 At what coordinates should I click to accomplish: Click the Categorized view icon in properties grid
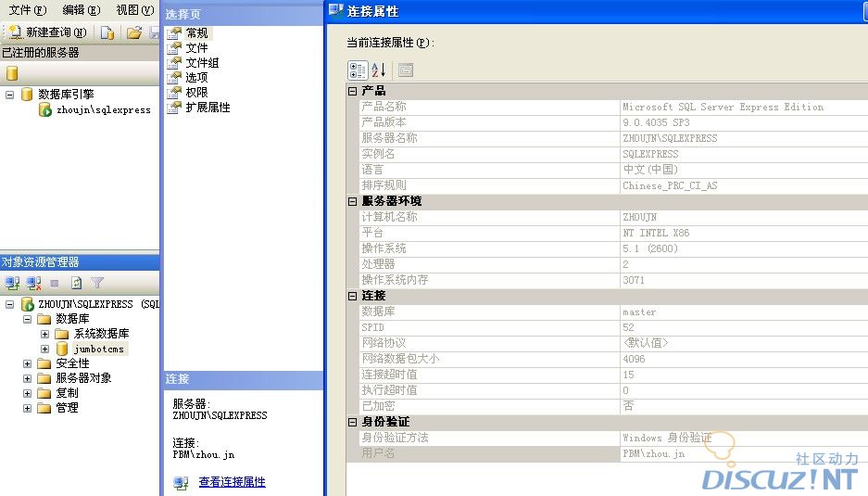pyautogui.click(x=358, y=70)
